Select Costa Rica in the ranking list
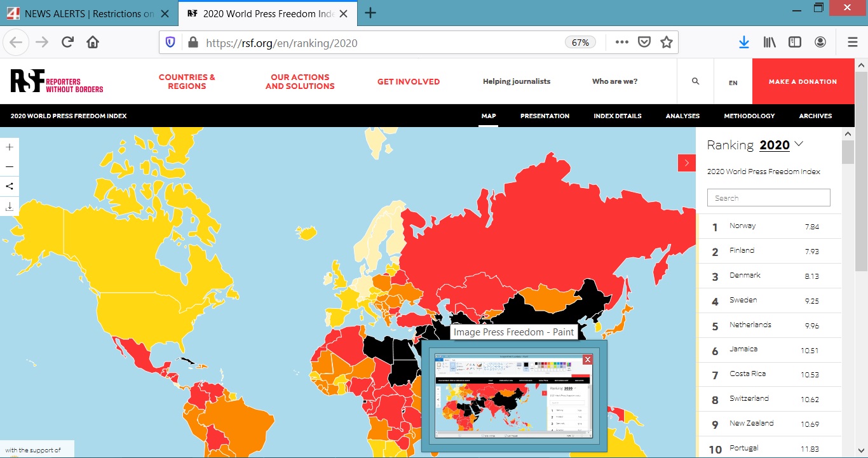The width and height of the screenshot is (868, 458). click(769, 374)
